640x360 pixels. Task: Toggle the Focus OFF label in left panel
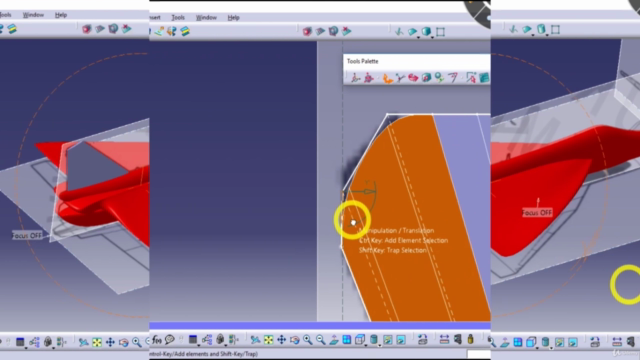point(27,236)
